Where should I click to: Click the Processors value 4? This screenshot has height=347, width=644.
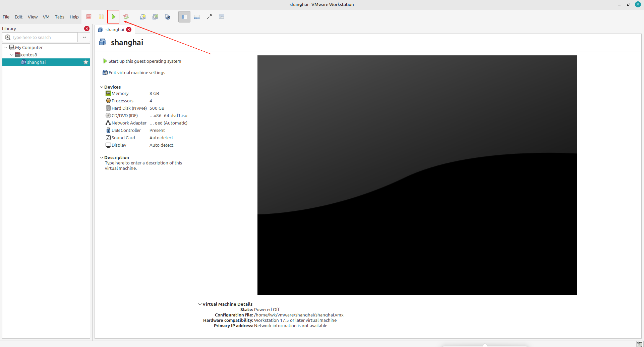click(x=151, y=101)
